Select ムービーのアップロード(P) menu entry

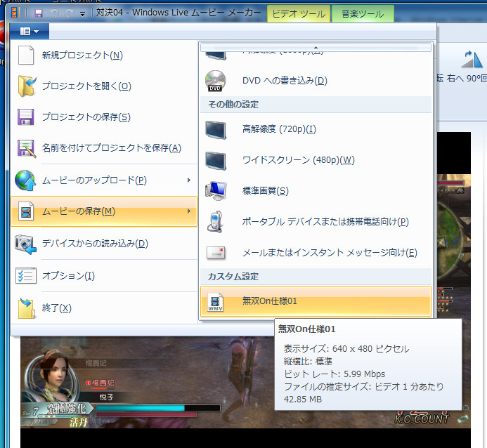104,180
